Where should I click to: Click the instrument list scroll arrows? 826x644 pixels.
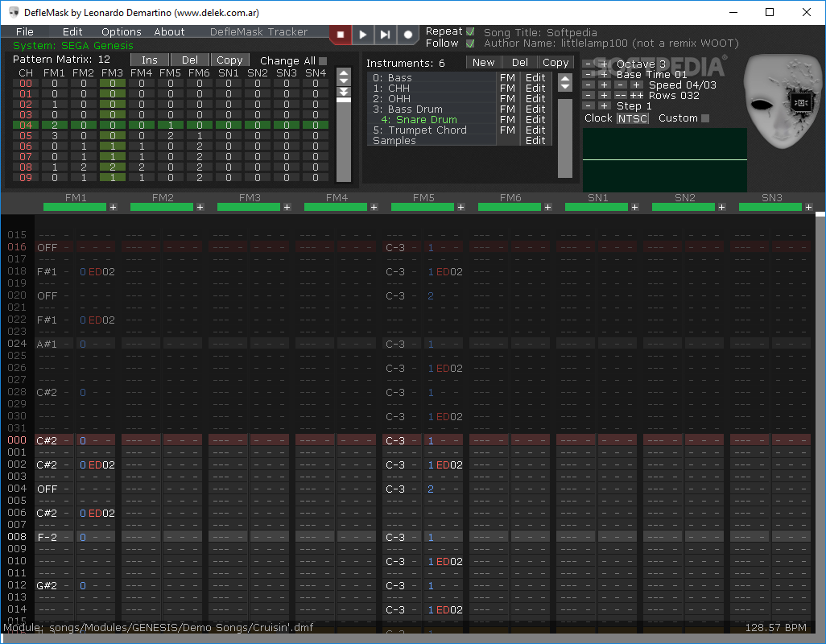point(564,83)
